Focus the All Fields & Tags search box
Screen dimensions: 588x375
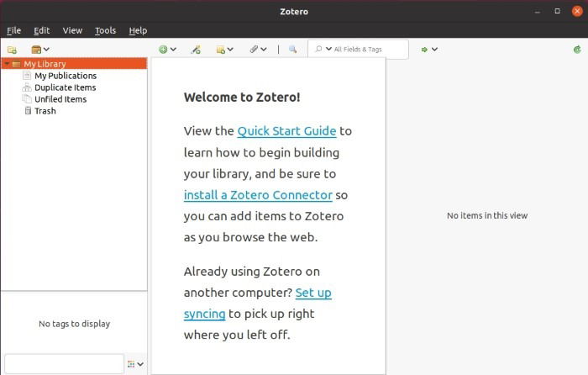358,49
